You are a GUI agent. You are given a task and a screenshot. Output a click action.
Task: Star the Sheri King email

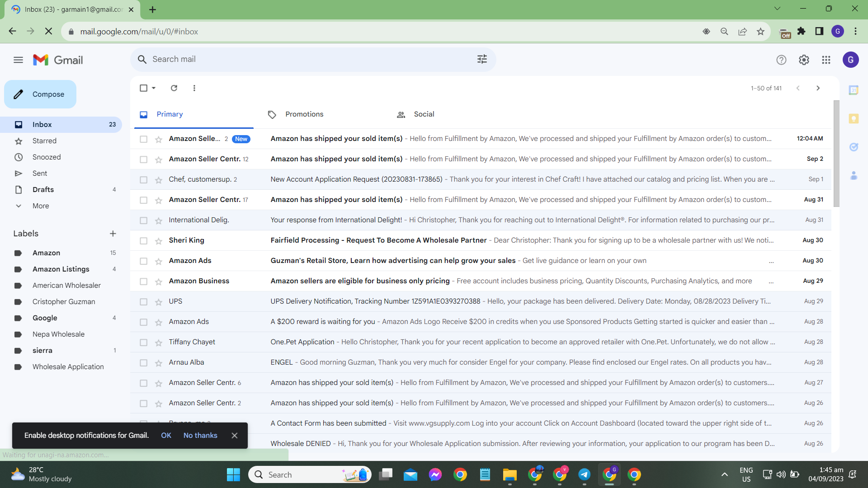[158, 241]
